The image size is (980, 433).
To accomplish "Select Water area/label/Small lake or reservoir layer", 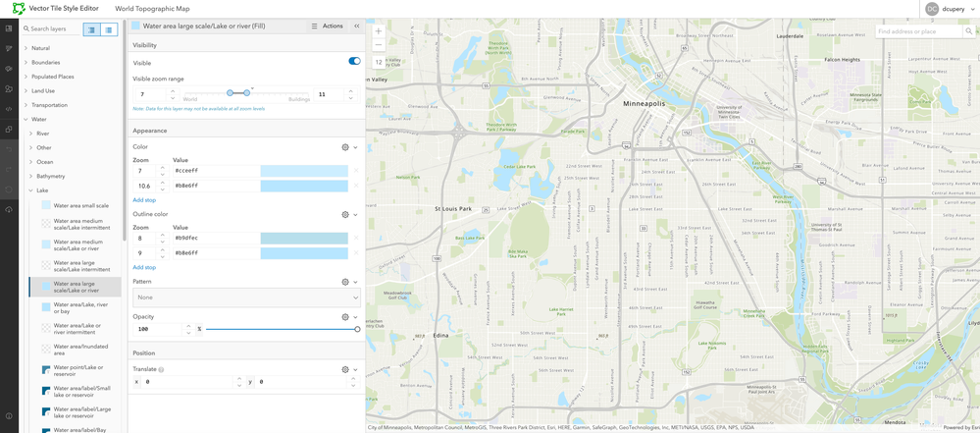I will click(75, 392).
